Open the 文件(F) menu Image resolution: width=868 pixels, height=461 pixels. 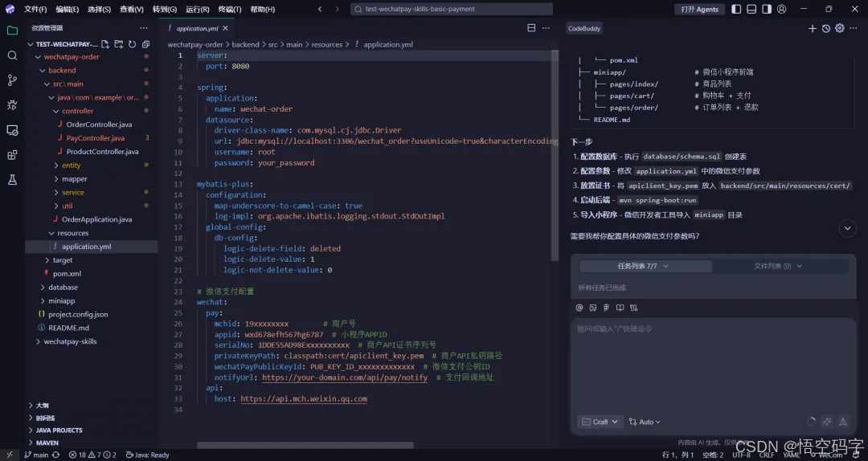pos(35,9)
